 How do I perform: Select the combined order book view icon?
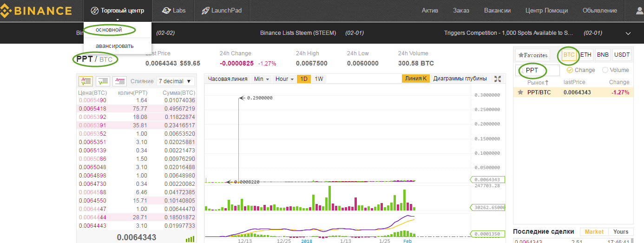click(x=85, y=81)
